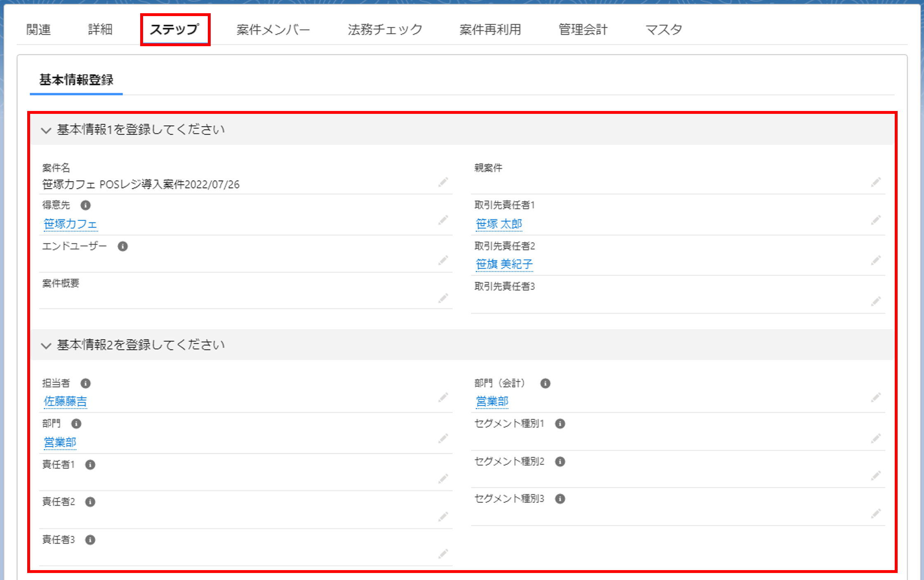Show info icon beside 部門 label
This screenshot has width=924, height=580.
coord(76,424)
